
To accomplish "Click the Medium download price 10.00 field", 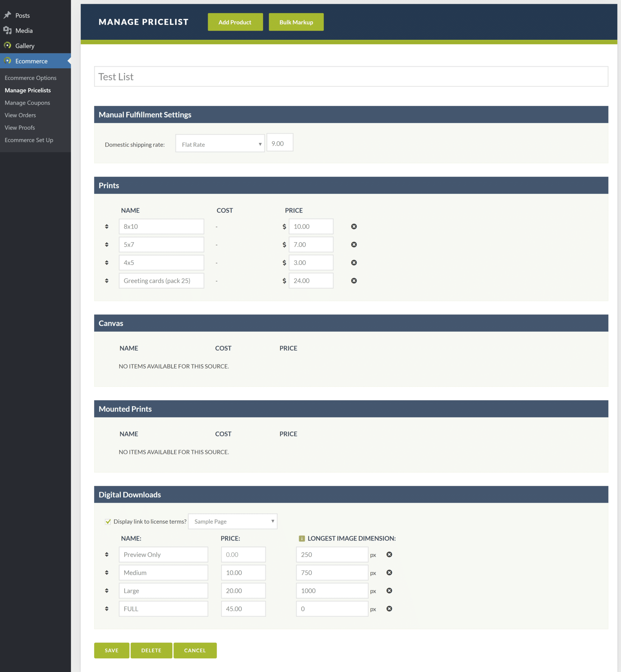I will (243, 573).
